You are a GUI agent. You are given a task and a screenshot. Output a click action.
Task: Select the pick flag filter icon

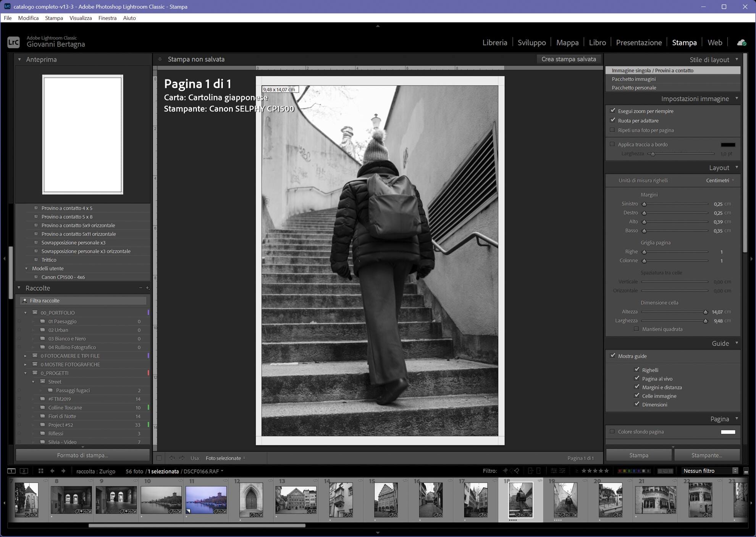pos(506,471)
